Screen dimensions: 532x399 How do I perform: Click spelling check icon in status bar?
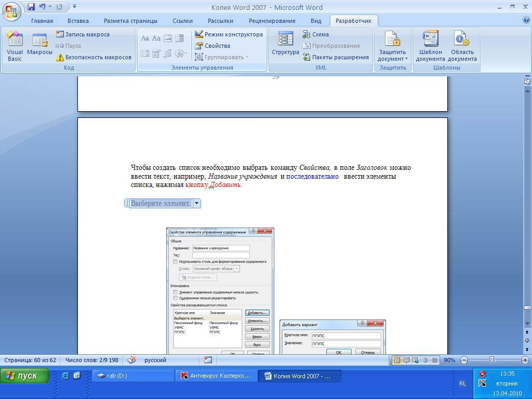click(x=131, y=360)
